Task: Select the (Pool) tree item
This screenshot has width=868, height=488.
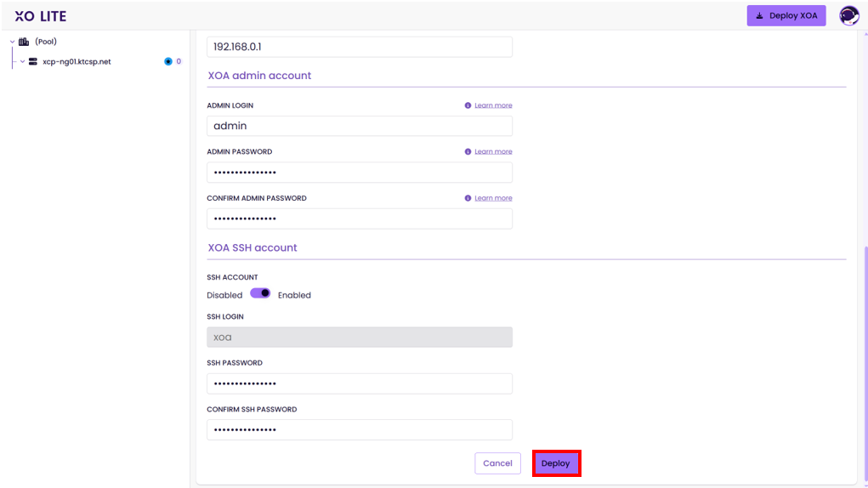Action: click(46, 42)
